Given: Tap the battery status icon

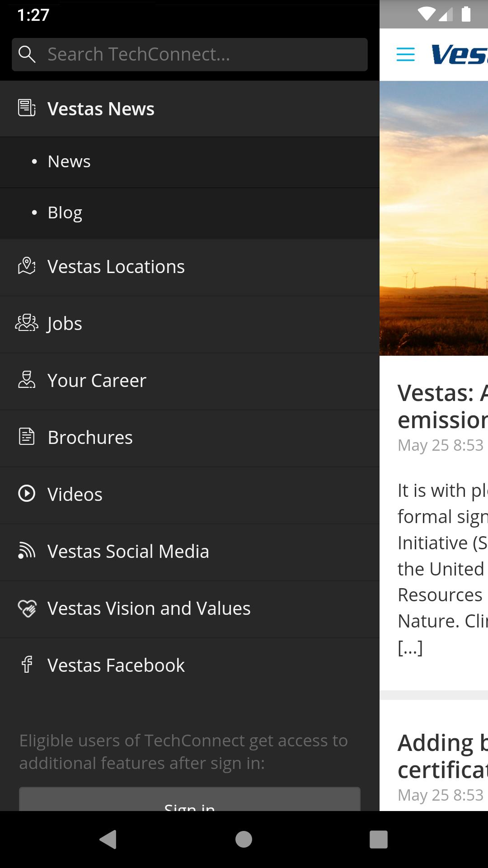Looking at the screenshot, I should [466, 14].
